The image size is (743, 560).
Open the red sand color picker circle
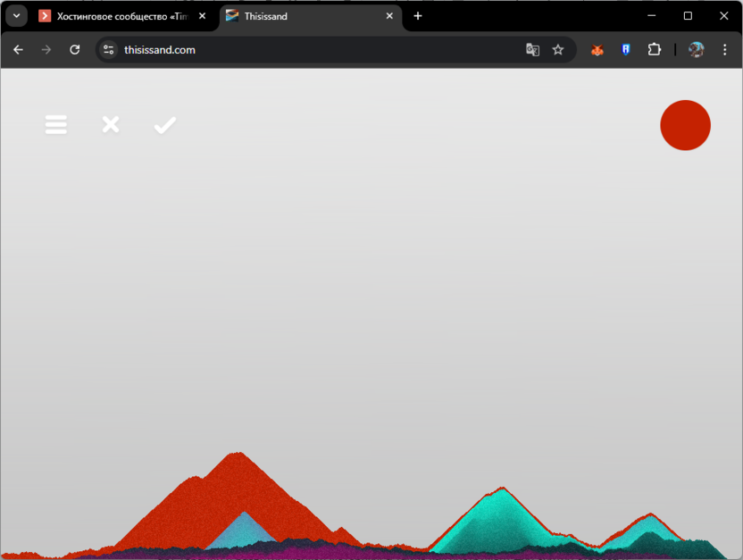(x=685, y=125)
